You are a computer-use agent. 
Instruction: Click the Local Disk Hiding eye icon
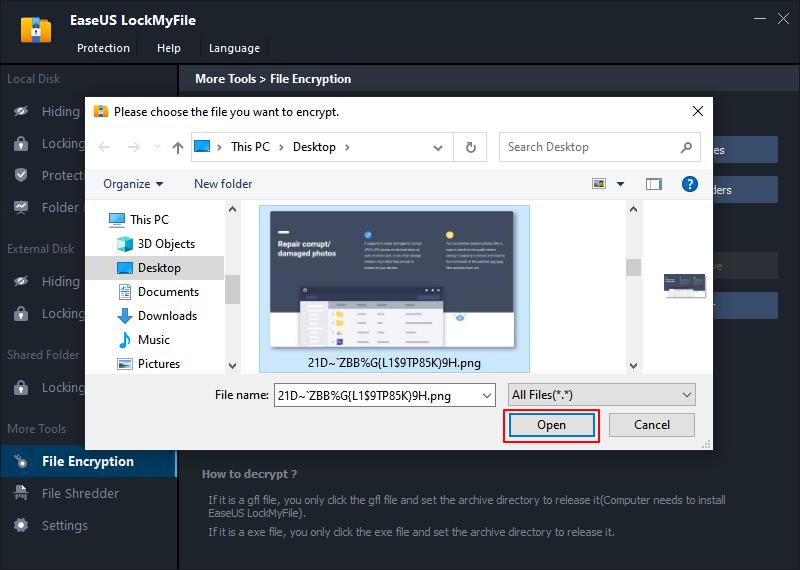21,111
